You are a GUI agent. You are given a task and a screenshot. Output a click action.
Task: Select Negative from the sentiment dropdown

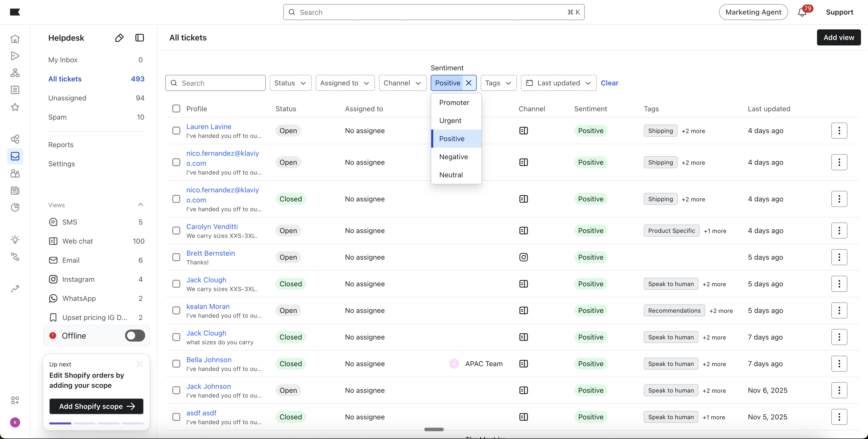coord(454,157)
